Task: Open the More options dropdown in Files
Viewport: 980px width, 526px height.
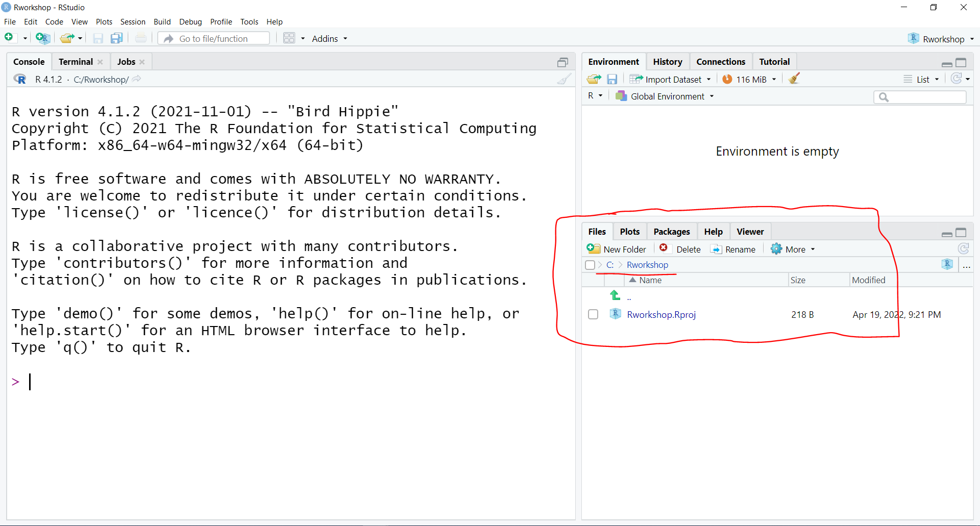Action: 793,249
